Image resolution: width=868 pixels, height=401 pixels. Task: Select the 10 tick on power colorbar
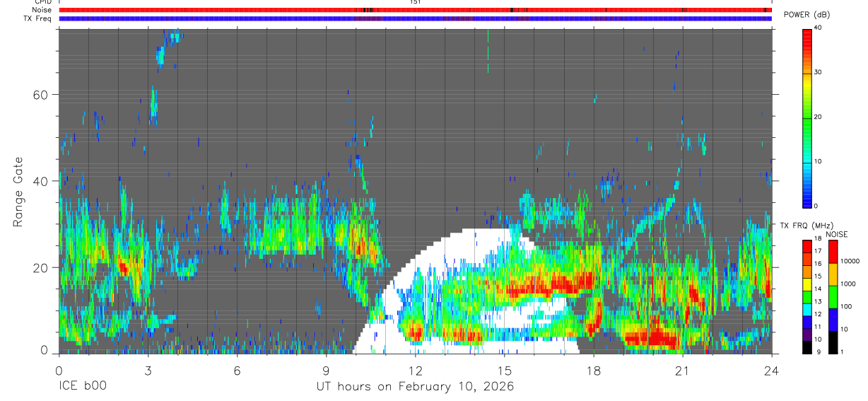pos(819,161)
